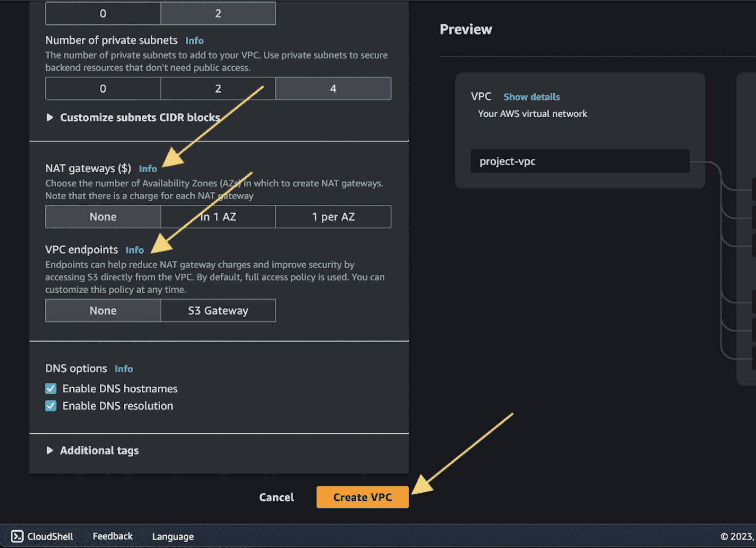Disable the Enable DNS resolution checkbox
The width and height of the screenshot is (756, 548).
(51, 405)
